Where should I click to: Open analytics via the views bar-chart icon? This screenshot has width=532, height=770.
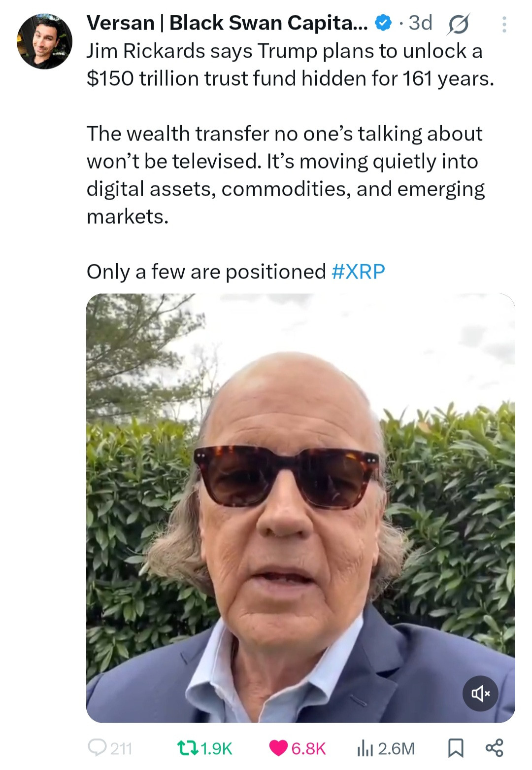(x=364, y=748)
